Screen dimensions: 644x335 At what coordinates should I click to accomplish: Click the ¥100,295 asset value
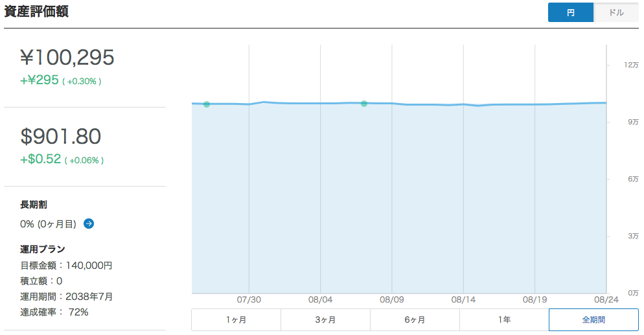click(67, 58)
